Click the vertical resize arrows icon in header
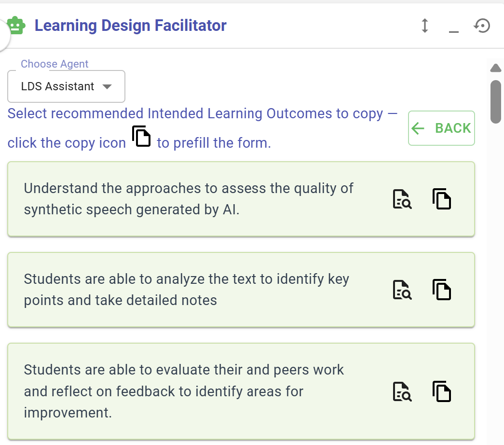504x445 pixels. click(424, 26)
